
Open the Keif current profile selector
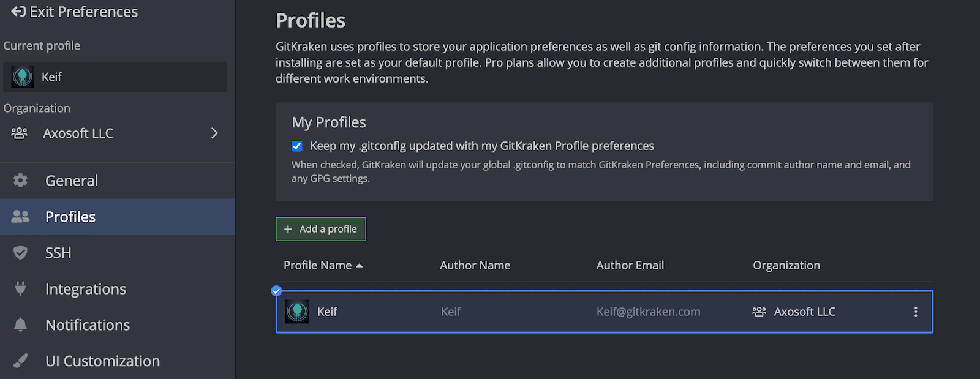click(x=115, y=77)
